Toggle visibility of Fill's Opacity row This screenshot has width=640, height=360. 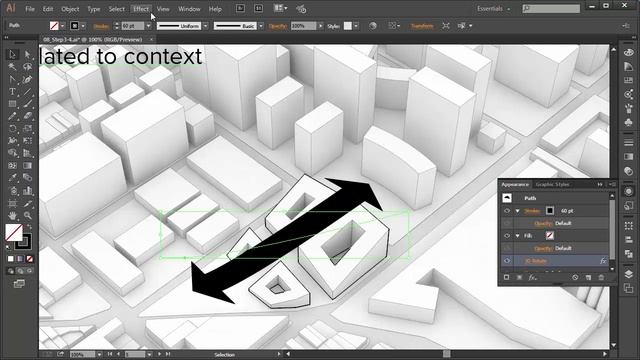[x=507, y=248]
